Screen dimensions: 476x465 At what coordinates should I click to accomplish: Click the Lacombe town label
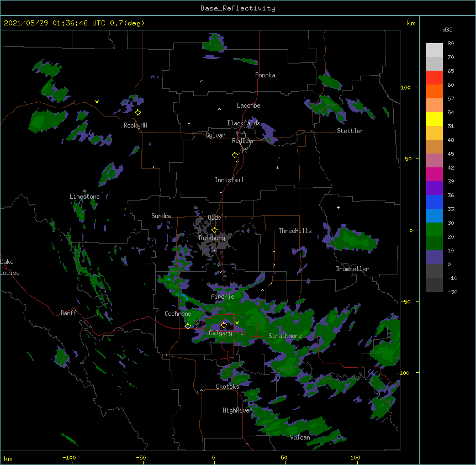click(x=248, y=105)
